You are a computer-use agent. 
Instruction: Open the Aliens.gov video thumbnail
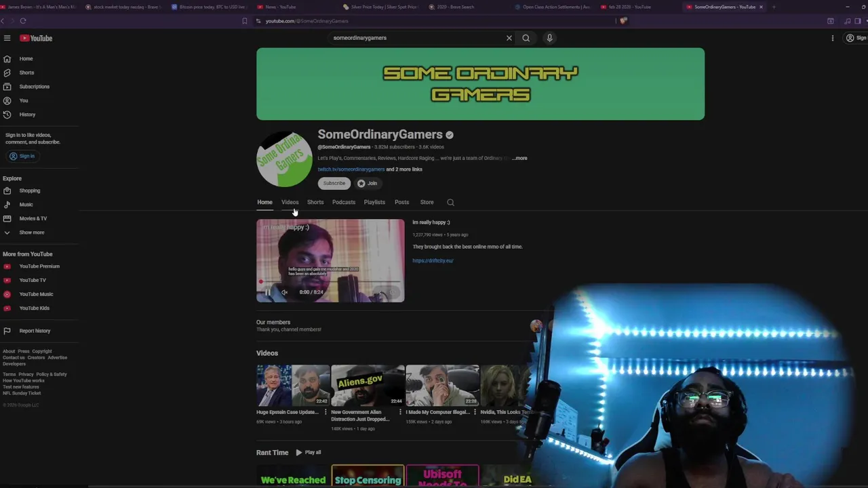(x=368, y=386)
